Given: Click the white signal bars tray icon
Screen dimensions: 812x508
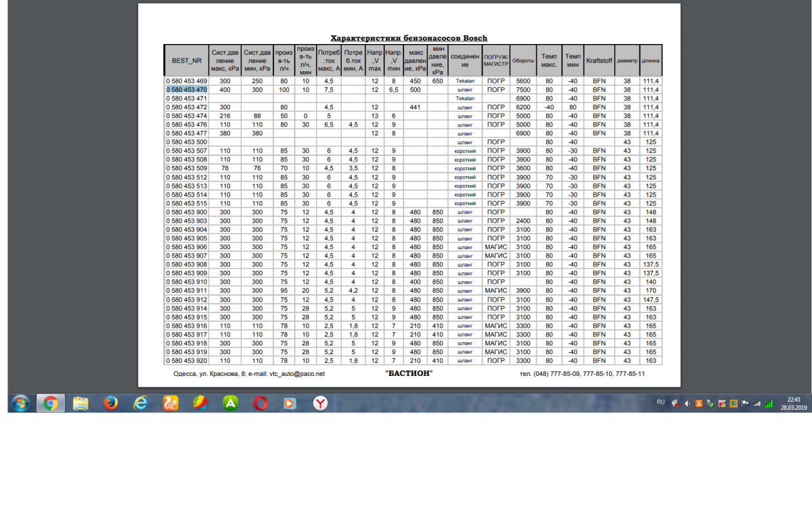Looking at the screenshot, I should click(757, 404).
